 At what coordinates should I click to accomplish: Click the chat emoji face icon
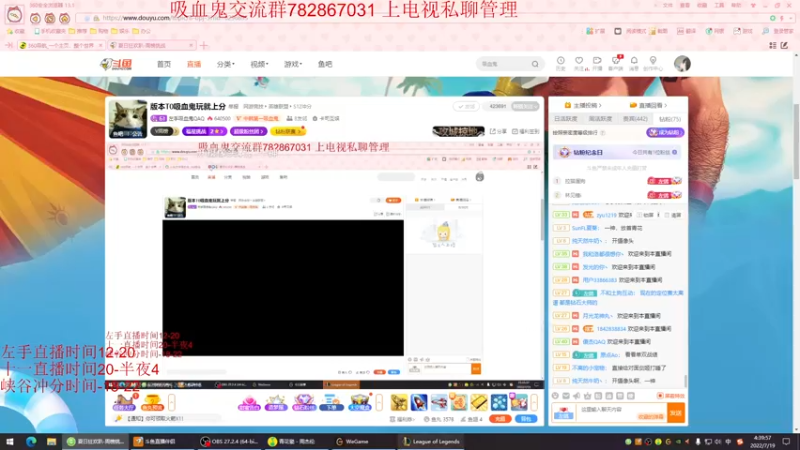555,396
